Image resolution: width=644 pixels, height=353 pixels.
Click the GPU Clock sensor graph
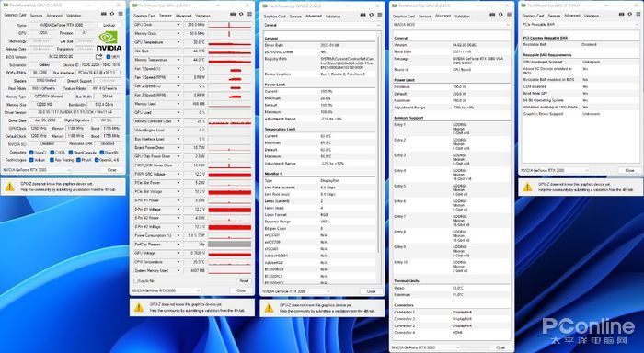[x=230, y=25]
